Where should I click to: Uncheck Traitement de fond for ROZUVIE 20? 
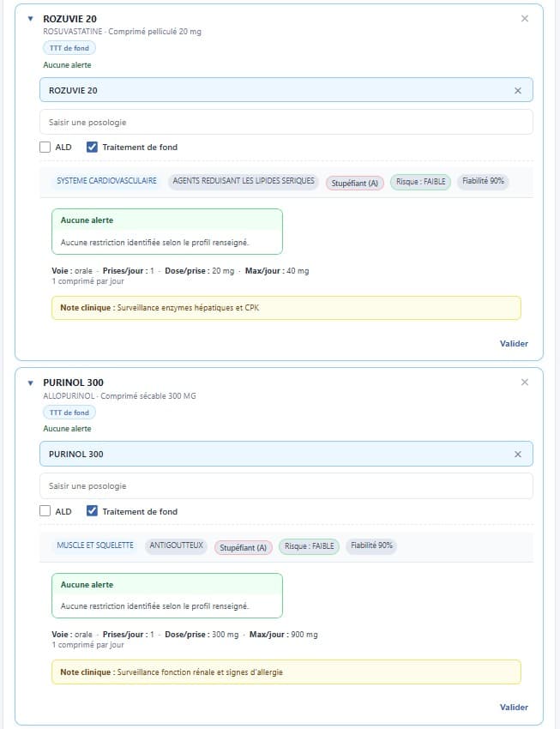tap(92, 148)
